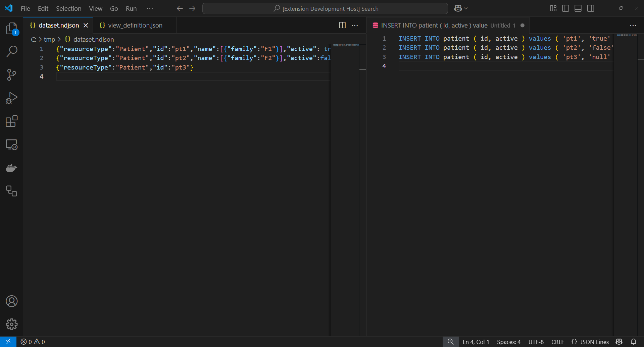Open the Search view in activity bar
Screen dimensions: 644x347
(12, 51)
